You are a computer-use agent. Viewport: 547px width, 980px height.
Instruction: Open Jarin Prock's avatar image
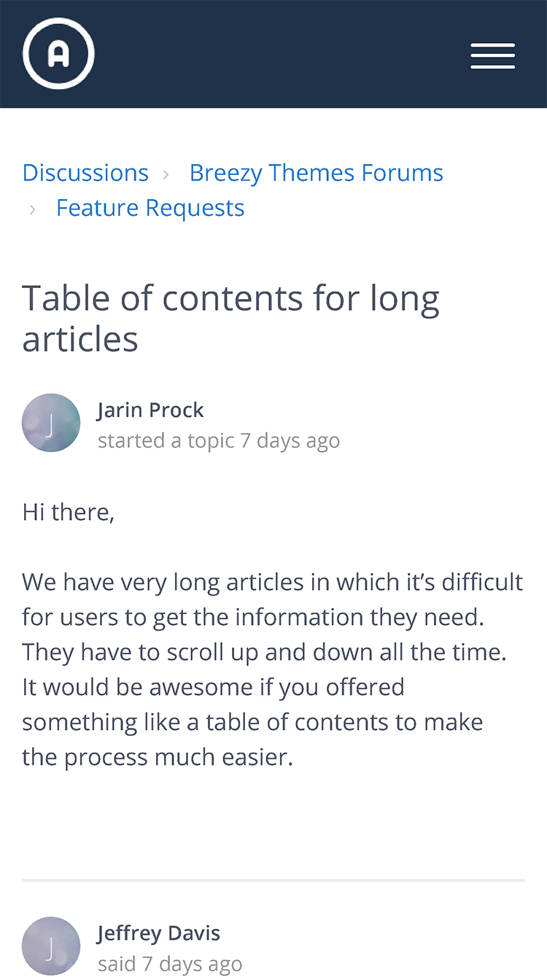click(51, 423)
